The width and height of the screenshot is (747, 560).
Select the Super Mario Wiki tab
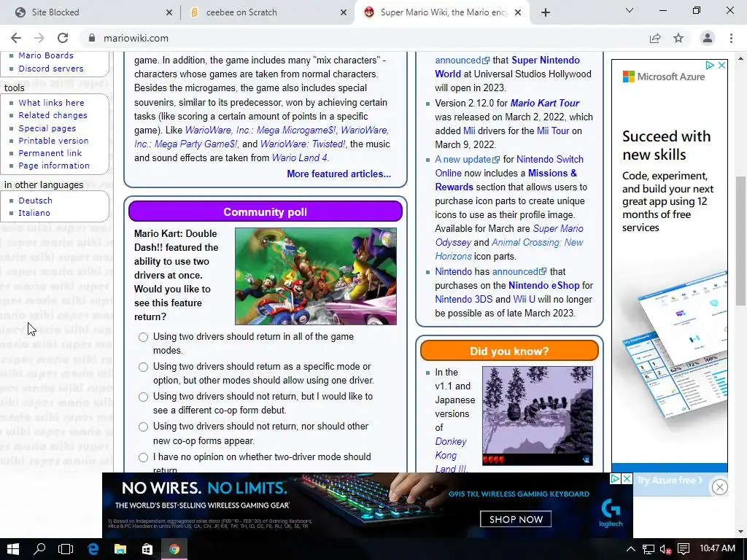[x=442, y=12]
